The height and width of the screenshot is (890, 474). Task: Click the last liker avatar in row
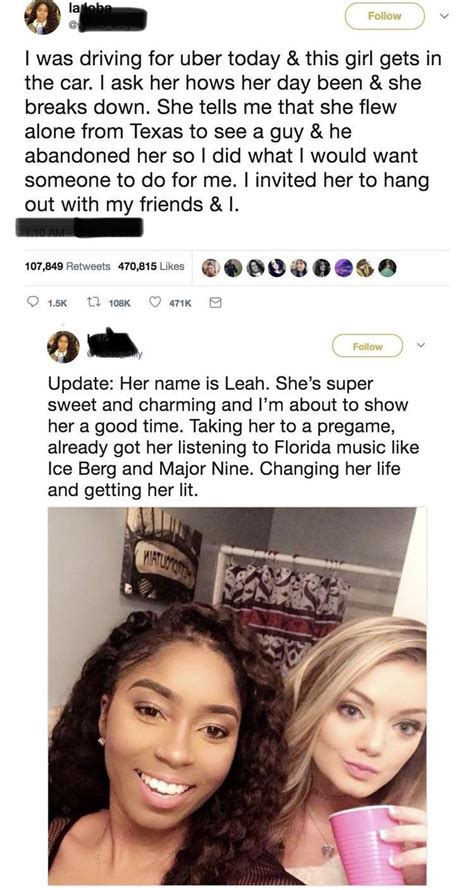click(387, 268)
